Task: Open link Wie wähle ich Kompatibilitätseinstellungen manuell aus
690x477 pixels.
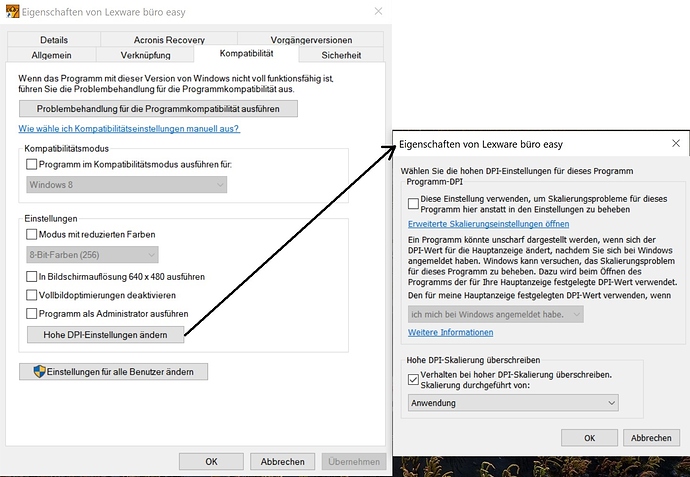Action: click(x=129, y=128)
